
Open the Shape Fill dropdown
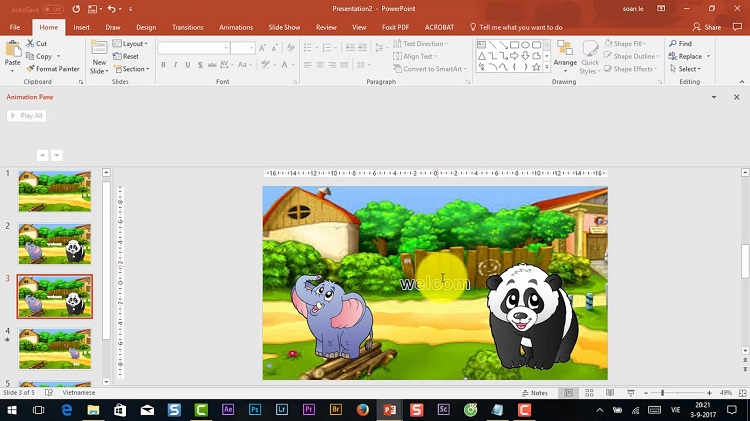tap(625, 44)
